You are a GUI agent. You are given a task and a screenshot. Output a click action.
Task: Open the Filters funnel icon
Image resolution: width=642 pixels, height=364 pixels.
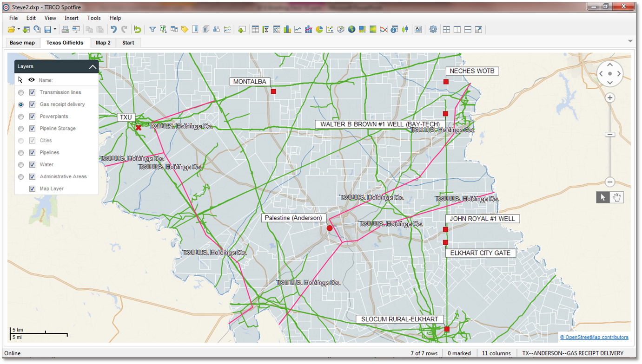pos(152,30)
